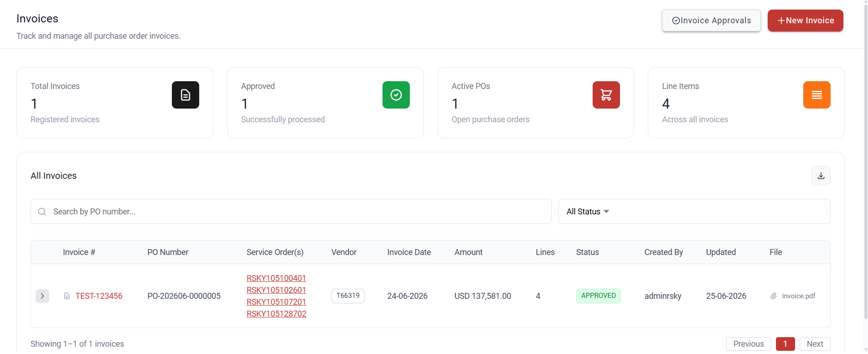
Task: Expand the TEST-123456 invoice row
Action: click(x=42, y=296)
